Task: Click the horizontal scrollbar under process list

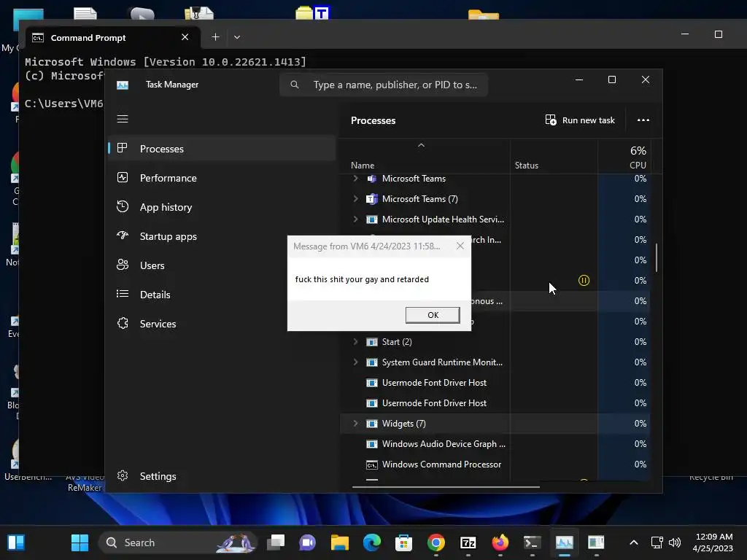Action: pos(446,486)
